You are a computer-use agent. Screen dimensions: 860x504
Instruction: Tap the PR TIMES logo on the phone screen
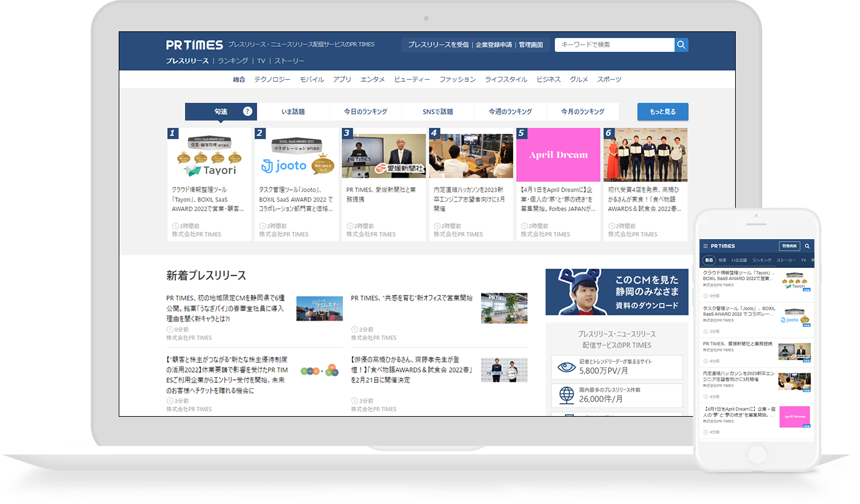(x=723, y=246)
